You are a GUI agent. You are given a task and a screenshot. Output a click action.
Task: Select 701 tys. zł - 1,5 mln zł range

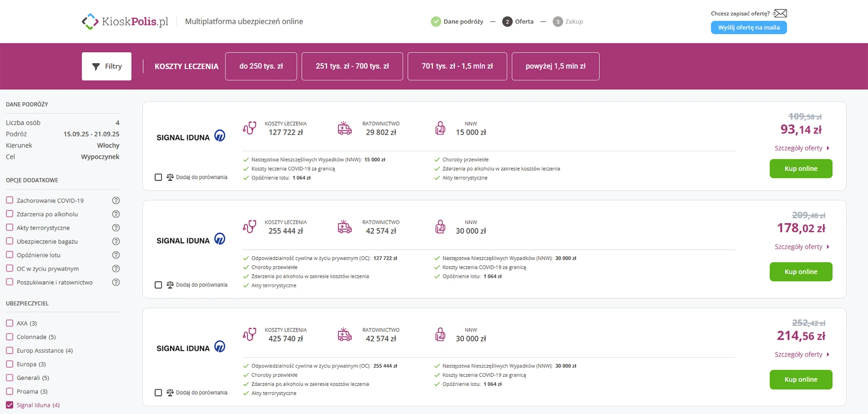457,66
